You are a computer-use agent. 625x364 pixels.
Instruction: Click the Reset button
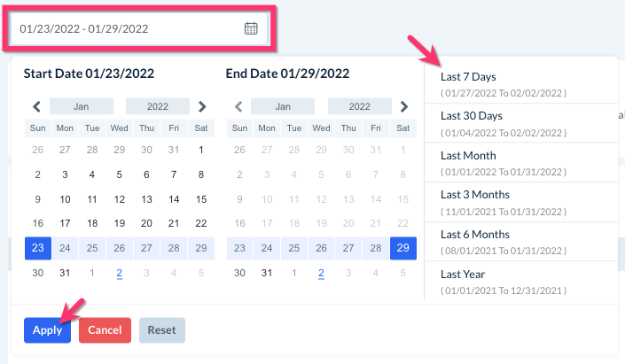coord(161,330)
